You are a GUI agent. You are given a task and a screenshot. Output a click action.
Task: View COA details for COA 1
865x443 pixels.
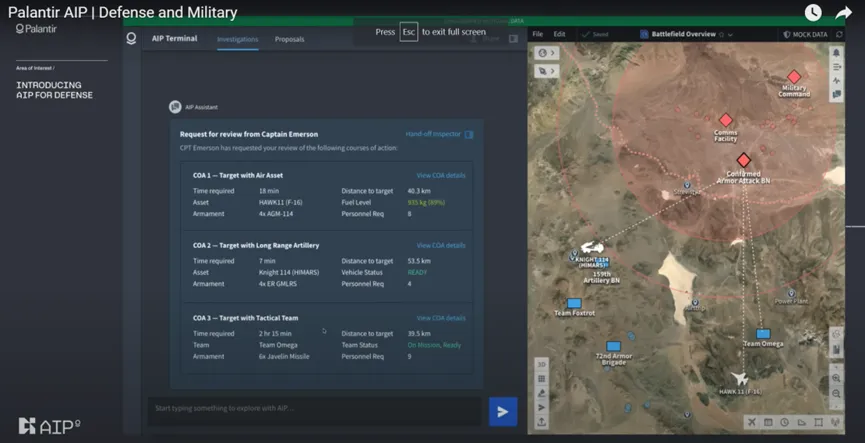tap(440, 175)
